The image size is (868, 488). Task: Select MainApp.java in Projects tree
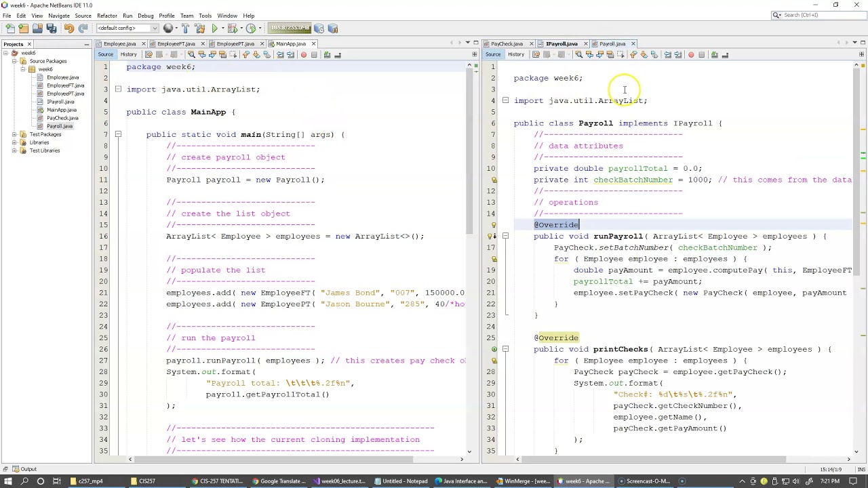click(x=61, y=110)
